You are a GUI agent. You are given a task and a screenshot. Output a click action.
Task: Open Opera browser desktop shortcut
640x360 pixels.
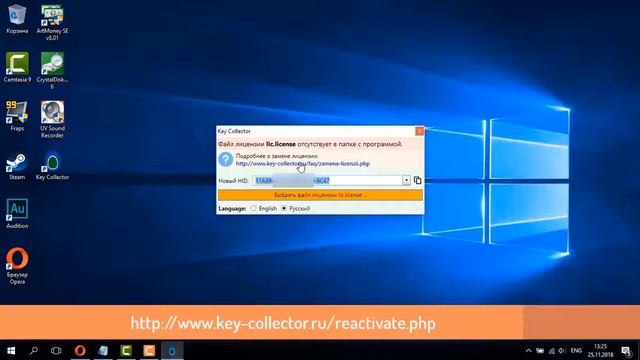(17, 266)
